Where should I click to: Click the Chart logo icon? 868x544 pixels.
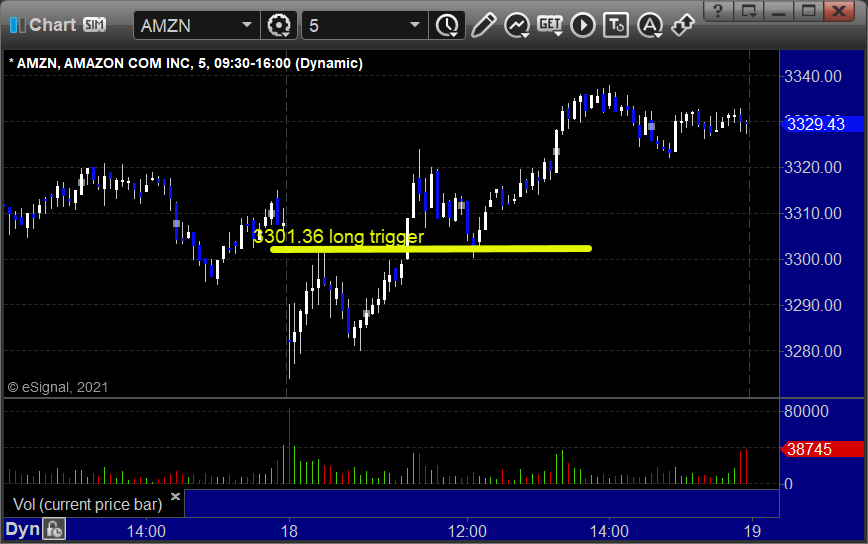(17, 25)
